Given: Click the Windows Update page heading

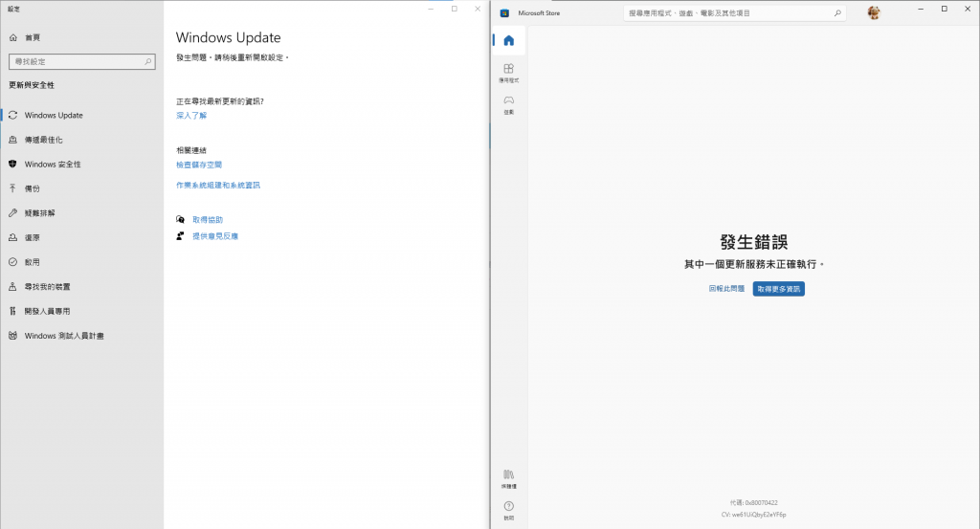Looking at the screenshot, I should coord(228,37).
